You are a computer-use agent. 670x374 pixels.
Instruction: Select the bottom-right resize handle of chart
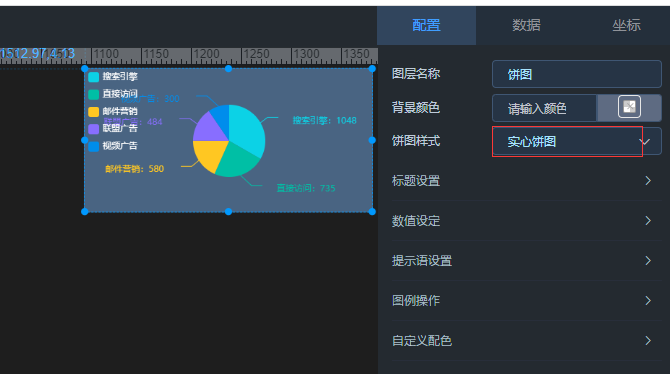[372, 211]
